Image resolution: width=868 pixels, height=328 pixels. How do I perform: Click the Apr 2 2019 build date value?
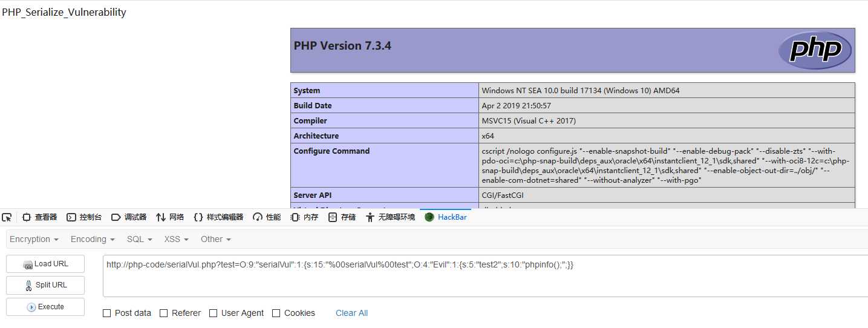pyautogui.click(x=516, y=106)
